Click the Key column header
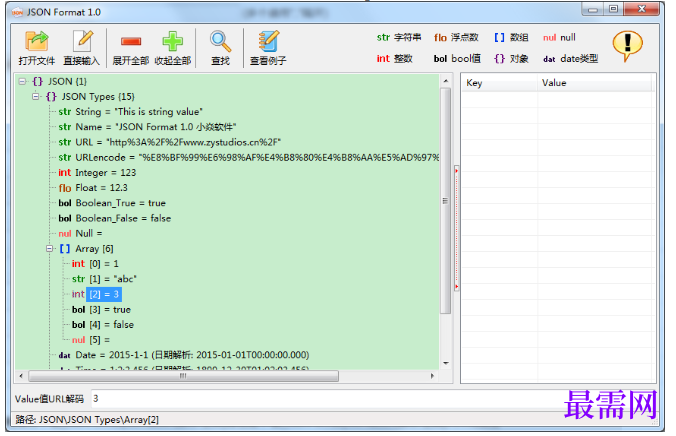676x436 pixels. pyautogui.click(x=499, y=83)
